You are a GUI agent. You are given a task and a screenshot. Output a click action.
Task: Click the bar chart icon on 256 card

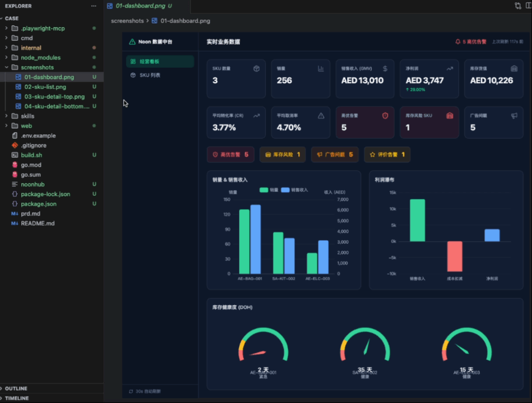[x=321, y=68]
